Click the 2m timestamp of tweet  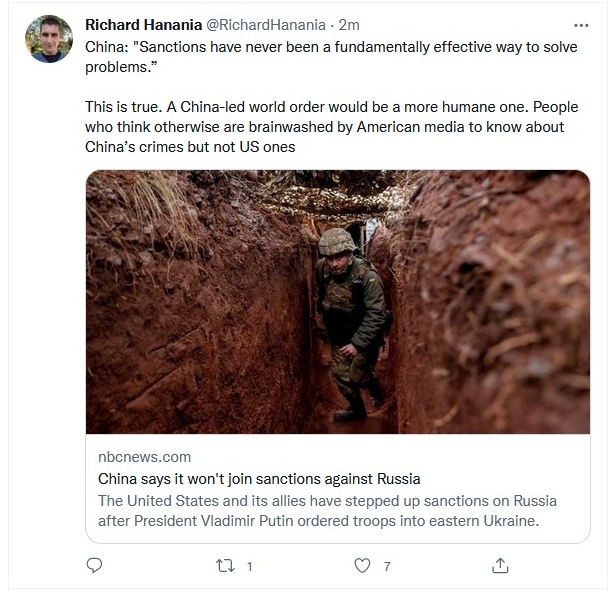pos(349,25)
